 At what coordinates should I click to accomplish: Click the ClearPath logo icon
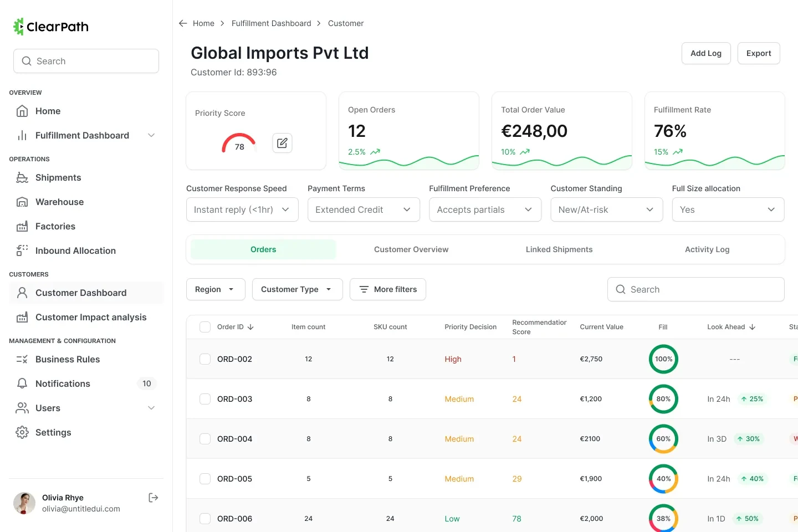(19, 27)
